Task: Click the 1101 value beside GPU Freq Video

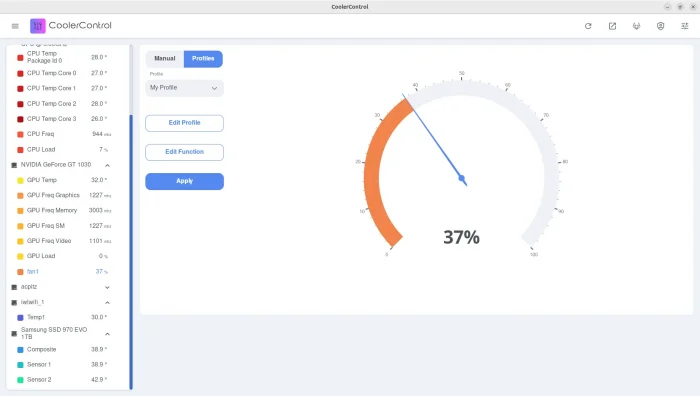Action: [x=96, y=241]
